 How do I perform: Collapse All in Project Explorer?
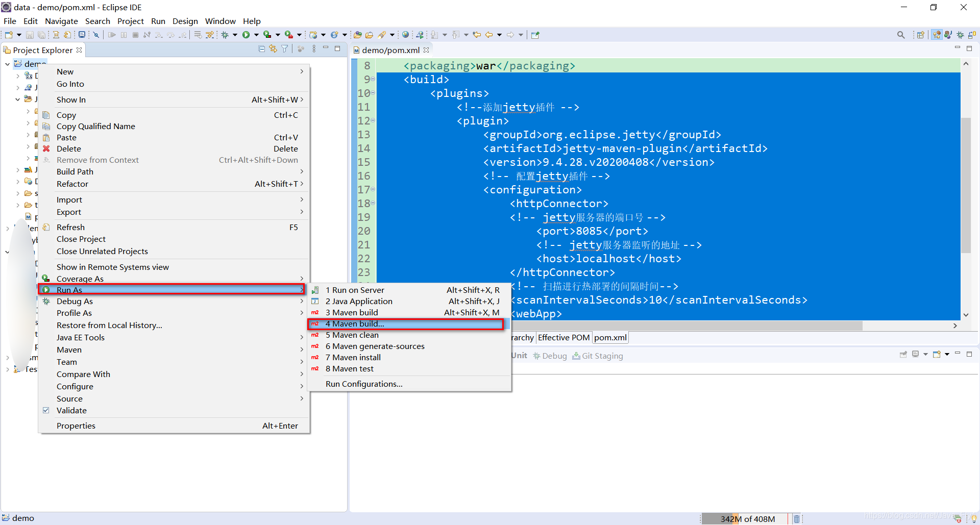pos(261,49)
